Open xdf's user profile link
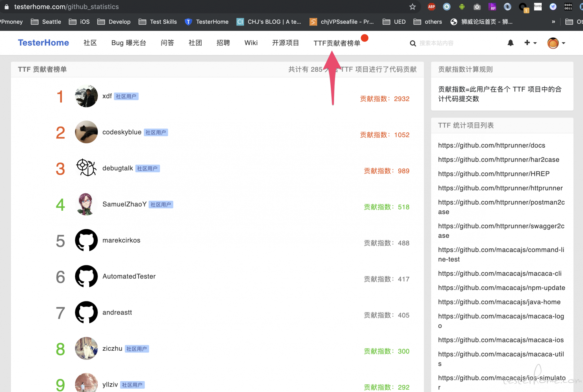This screenshot has width=583, height=392. pos(107,96)
